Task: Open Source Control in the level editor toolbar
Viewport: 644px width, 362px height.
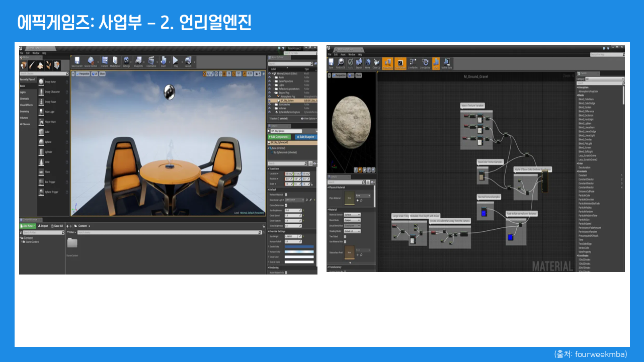Action: point(91,61)
